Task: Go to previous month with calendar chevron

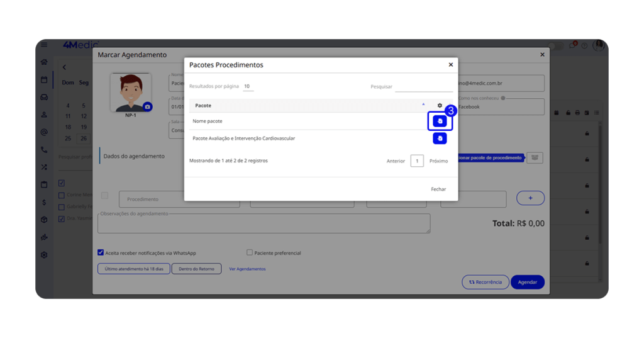Action: pos(64,67)
